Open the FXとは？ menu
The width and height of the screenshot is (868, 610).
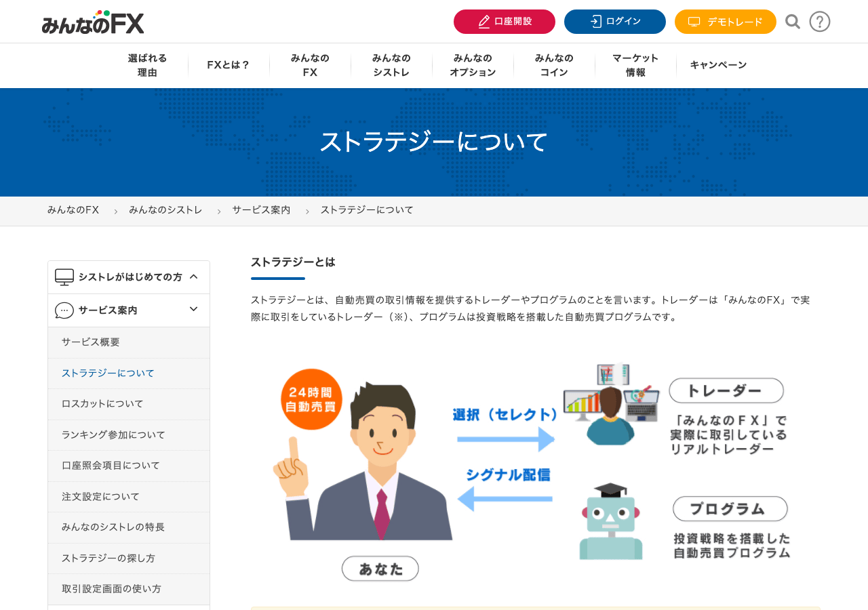pyautogui.click(x=229, y=65)
